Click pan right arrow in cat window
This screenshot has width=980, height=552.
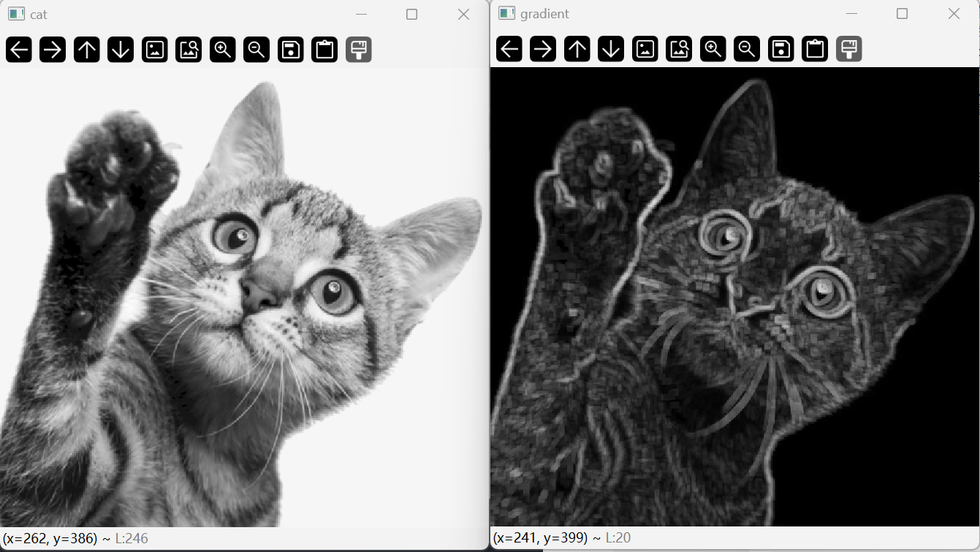pyautogui.click(x=53, y=50)
